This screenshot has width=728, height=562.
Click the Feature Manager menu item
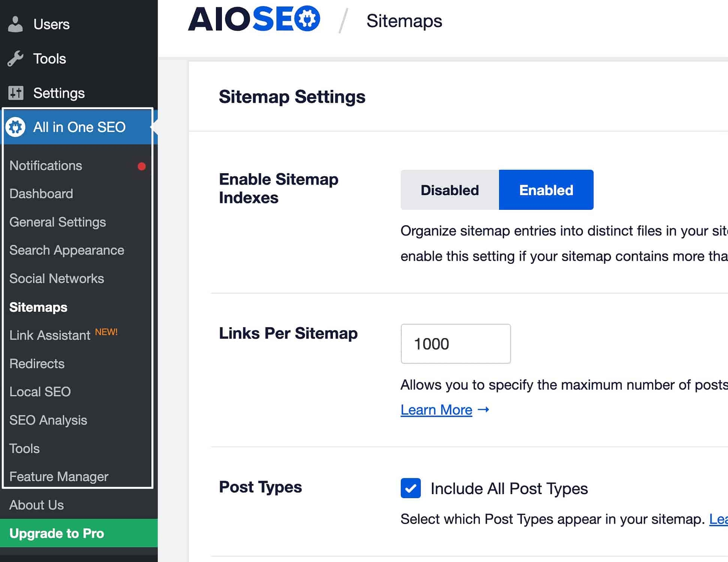(x=59, y=477)
